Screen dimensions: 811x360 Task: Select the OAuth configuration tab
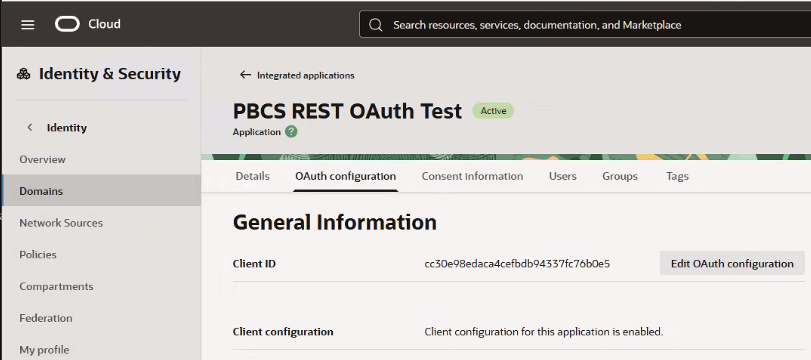[346, 176]
